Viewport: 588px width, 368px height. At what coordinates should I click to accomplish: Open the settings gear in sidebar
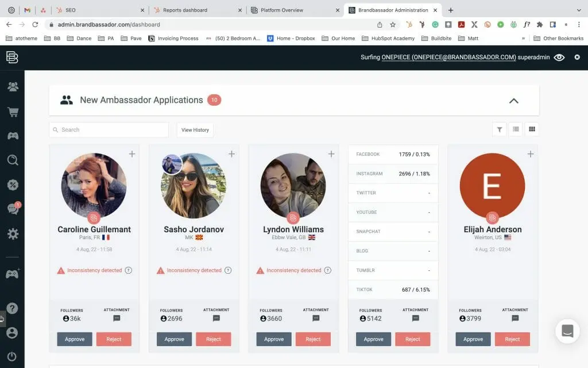(12, 234)
